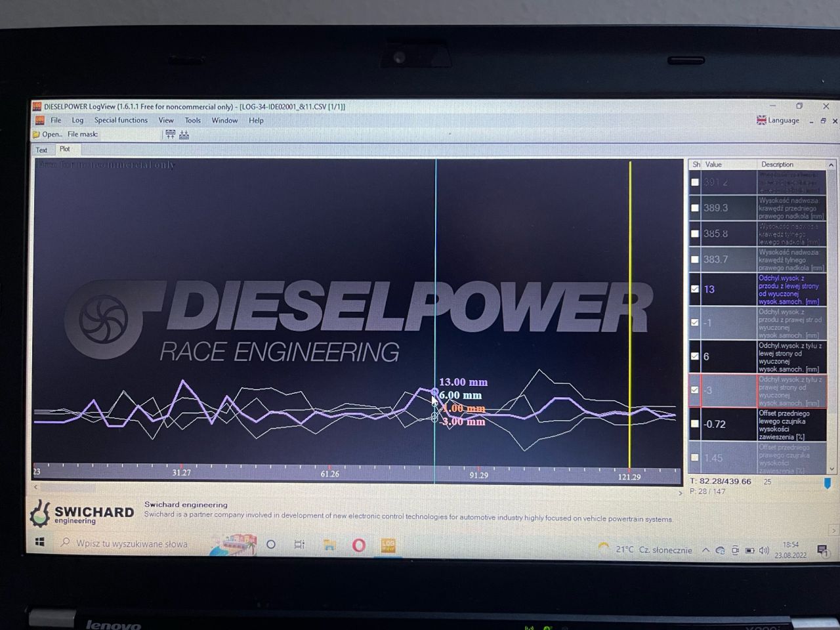Click the battery tray icon

[x=749, y=551]
